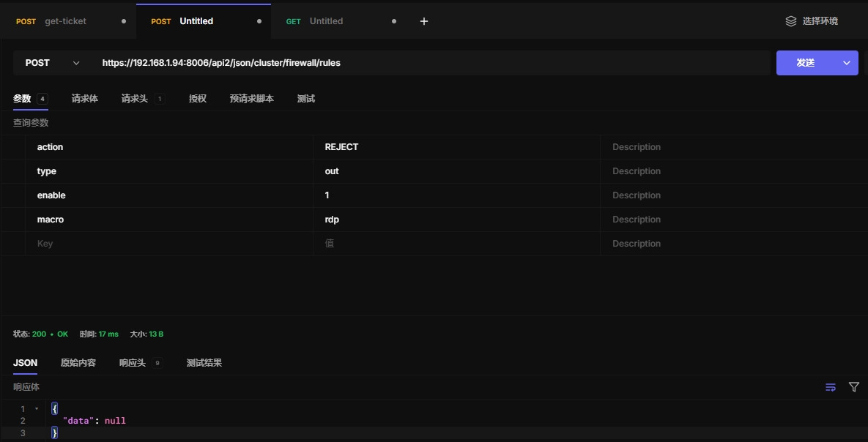Click the dot on the GET Untitled tab

[x=394, y=21]
